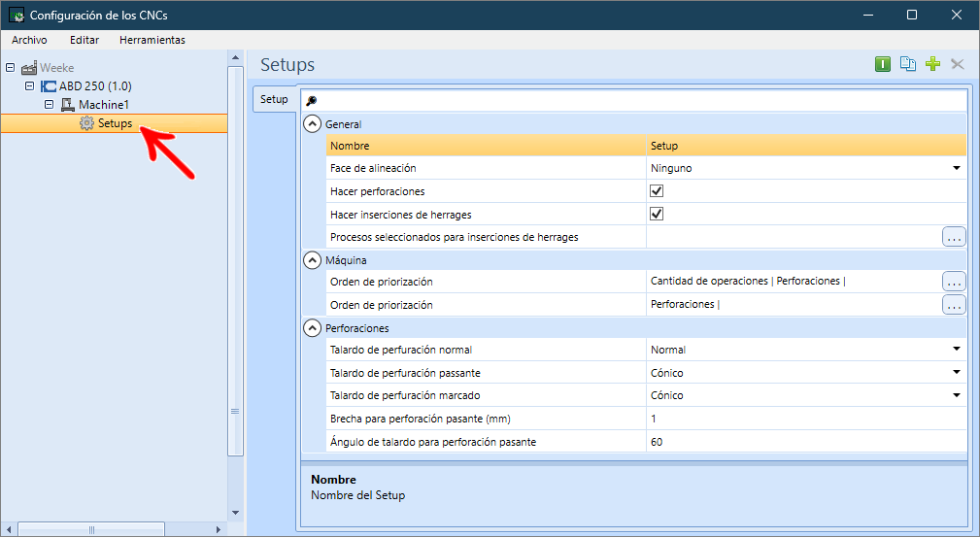Select Weeke root node in the tree
Viewport: 980px width, 538px height.
[57, 67]
